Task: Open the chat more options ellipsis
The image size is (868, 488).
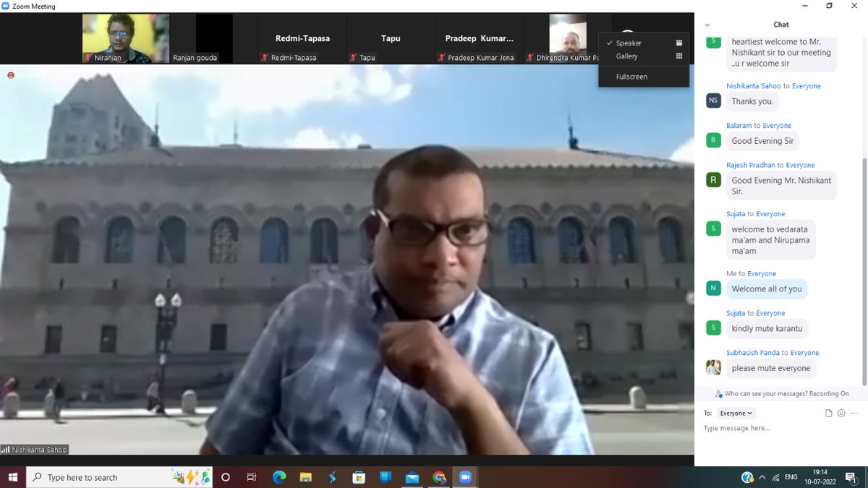Action: 853,413
